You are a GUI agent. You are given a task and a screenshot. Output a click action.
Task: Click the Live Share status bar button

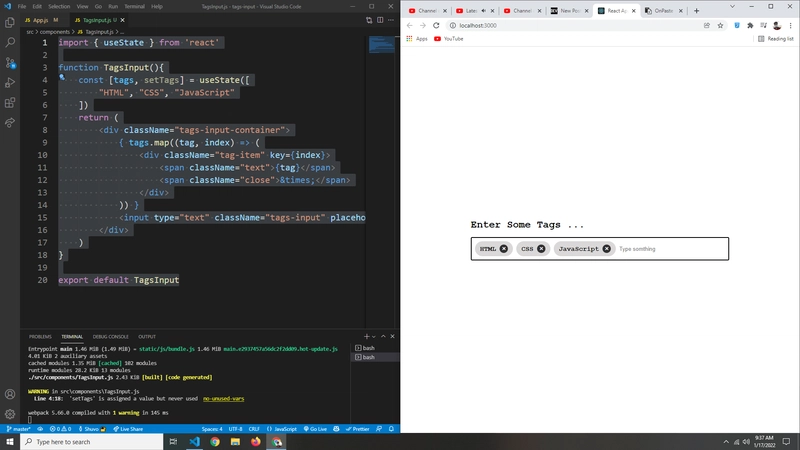tap(128, 429)
